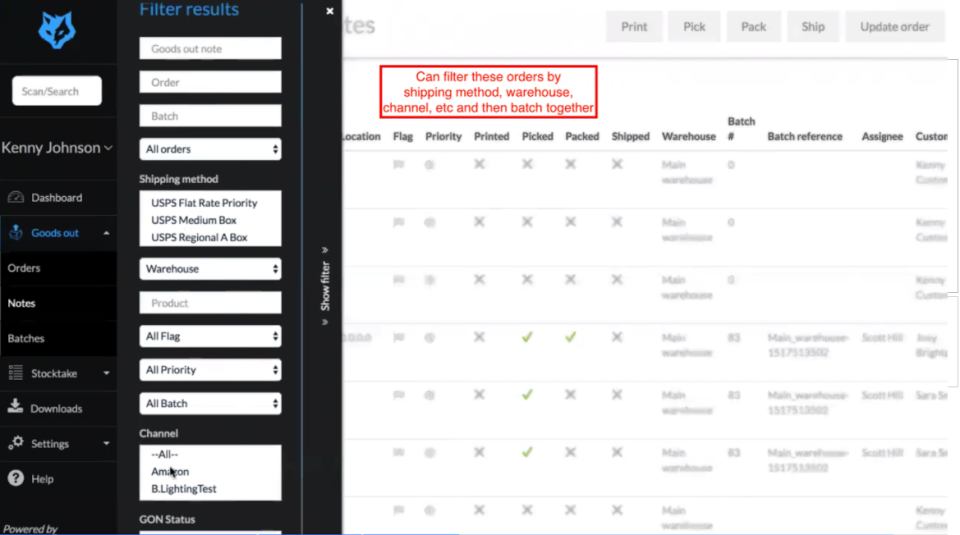Click the Priority column header

click(x=443, y=136)
